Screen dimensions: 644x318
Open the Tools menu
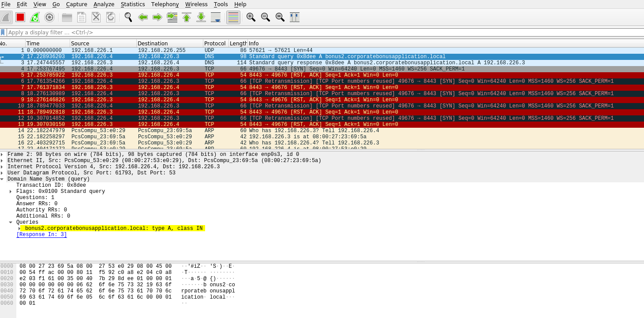(221, 4)
